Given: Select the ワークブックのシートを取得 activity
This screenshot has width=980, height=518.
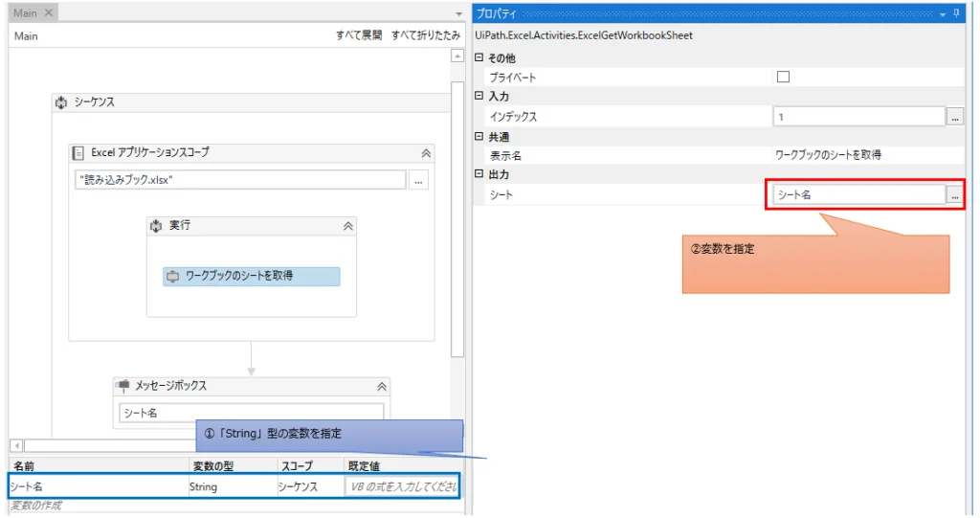Looking at the screenshot, I should [x=252, y=277].
